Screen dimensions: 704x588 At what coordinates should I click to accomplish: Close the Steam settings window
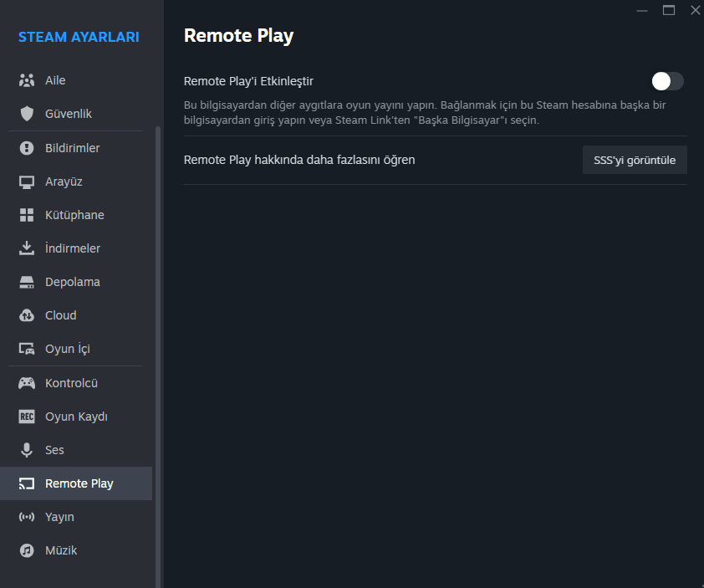695,10
